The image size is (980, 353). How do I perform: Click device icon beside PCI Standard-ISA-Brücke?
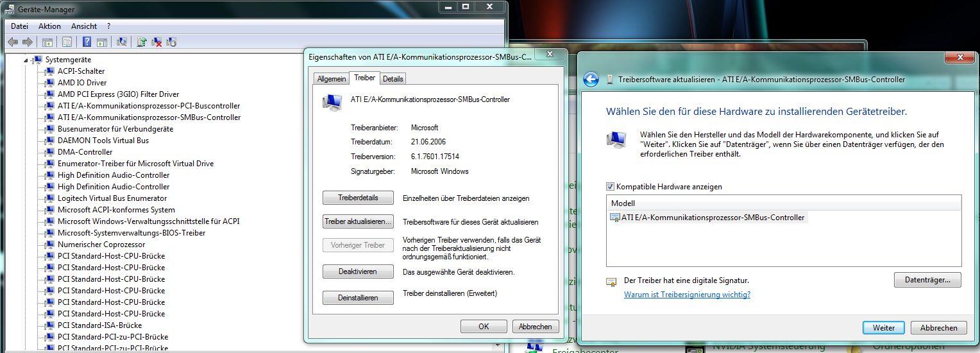[49, 325]
